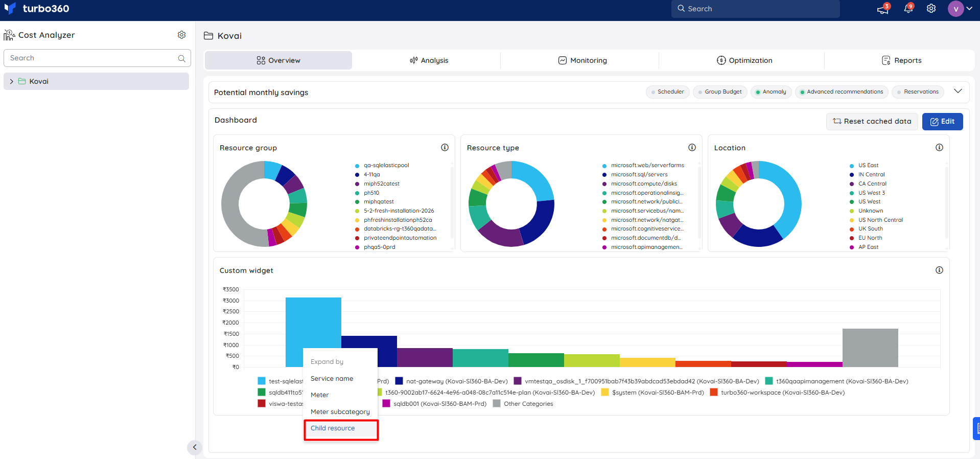
Task: Click UK South legend item
Action: pyautogui.click(x=866, y=229)
